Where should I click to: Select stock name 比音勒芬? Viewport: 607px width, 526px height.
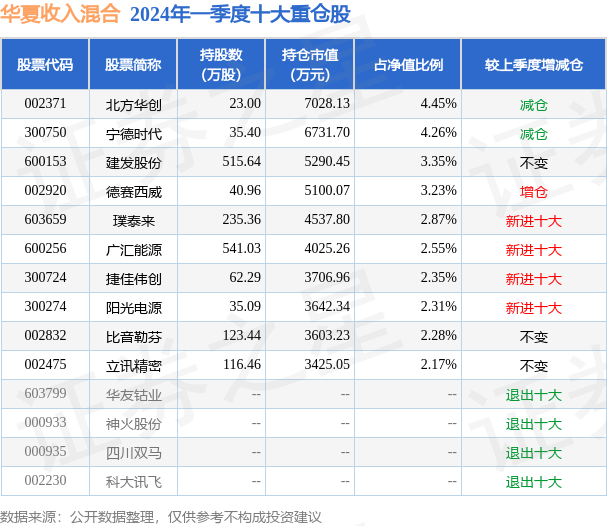[134, 337]
